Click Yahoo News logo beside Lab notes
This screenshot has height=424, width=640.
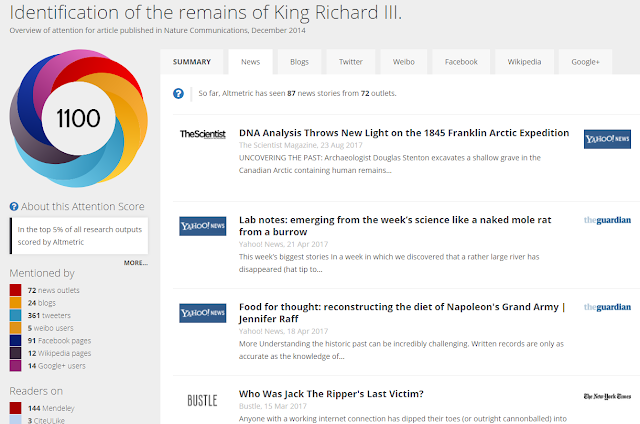(202, 226)
